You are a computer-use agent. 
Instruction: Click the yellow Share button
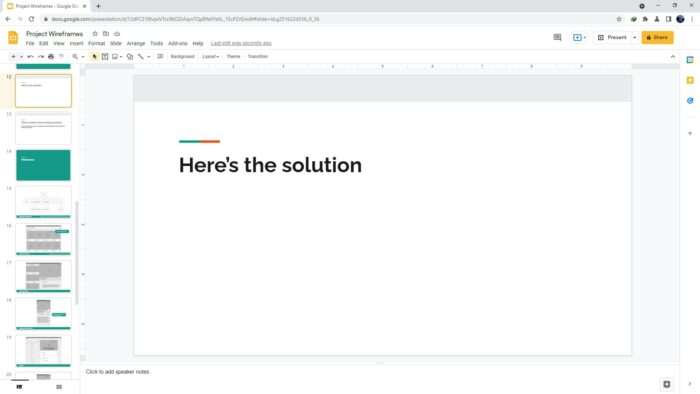tap(657, 37)
